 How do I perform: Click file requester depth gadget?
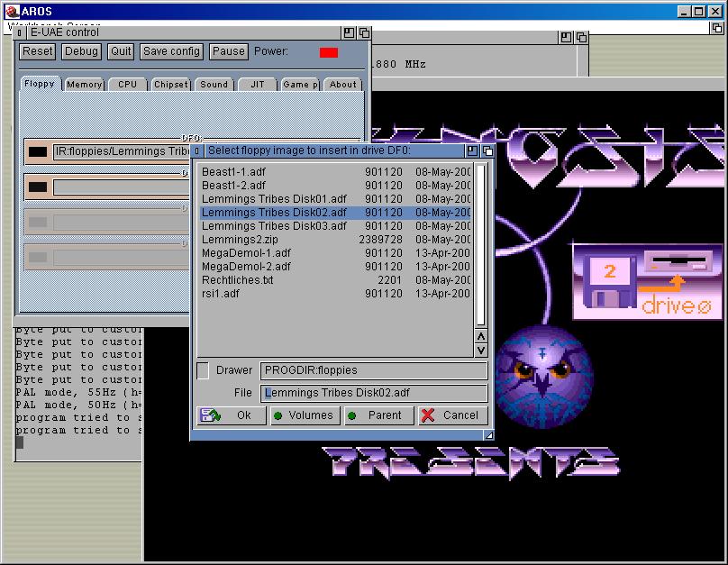(487, 150)
